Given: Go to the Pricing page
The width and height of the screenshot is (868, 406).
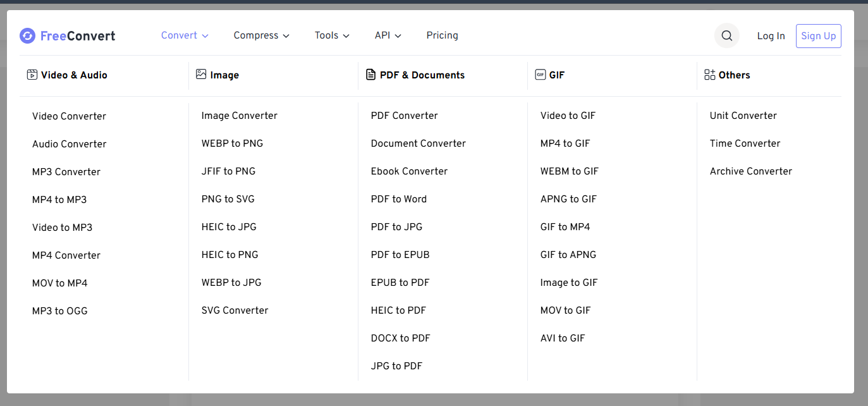Looking at the screenshot, I should point(442,35).
